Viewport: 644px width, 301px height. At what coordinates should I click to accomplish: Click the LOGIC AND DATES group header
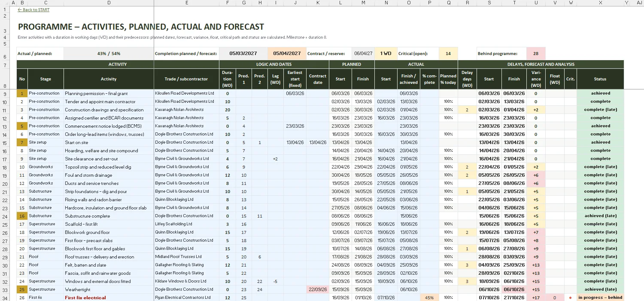click(x=274, y=64)
